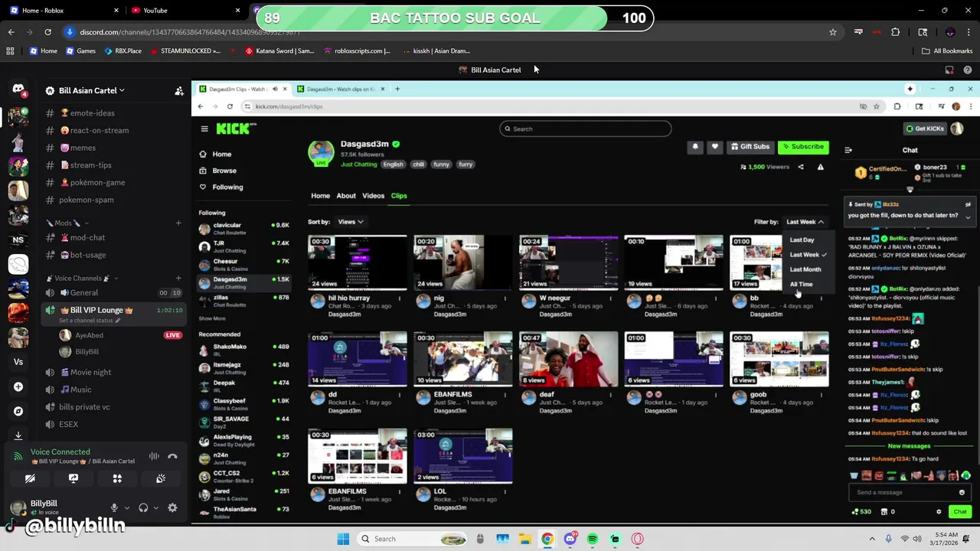Click Show More under Following list
Screen dimensions: 980x551
pos(212,318)
